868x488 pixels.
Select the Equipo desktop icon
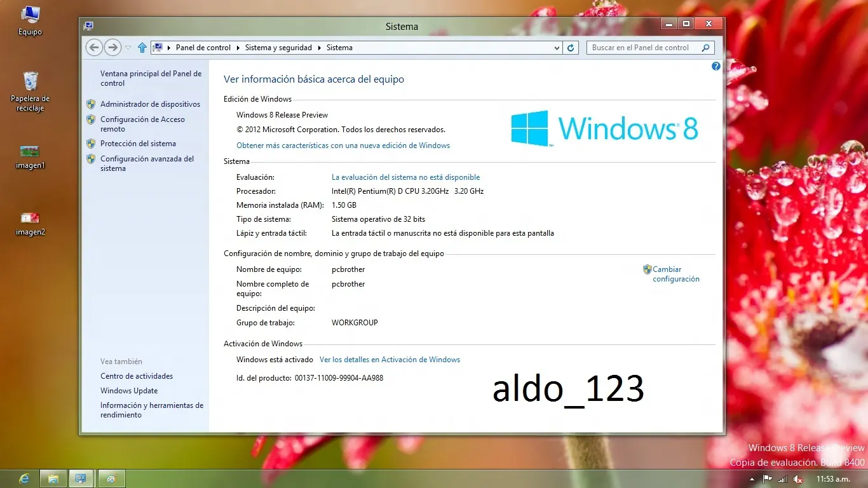point(30,21)
